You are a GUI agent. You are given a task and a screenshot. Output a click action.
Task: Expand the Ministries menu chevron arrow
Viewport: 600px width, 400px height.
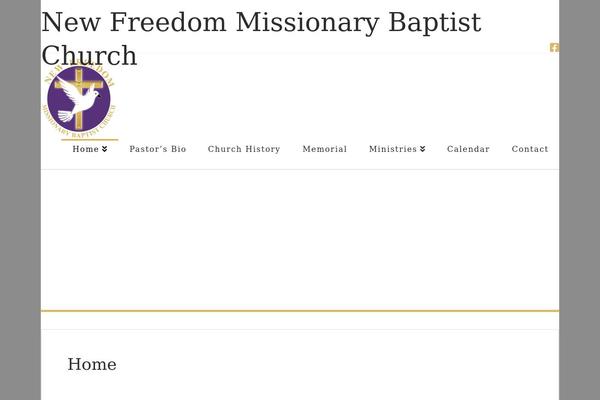coord(422,149)
